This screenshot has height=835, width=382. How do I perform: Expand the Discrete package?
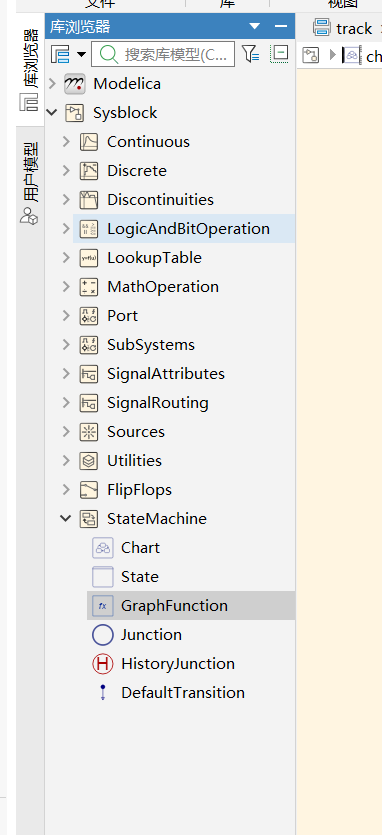pos(66,171)
